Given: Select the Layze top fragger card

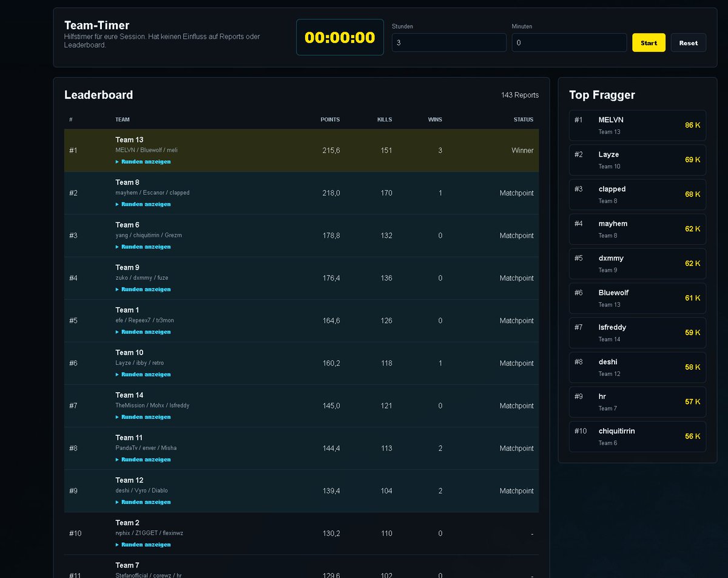Looking at the screenshot, I should coord(638,160).
